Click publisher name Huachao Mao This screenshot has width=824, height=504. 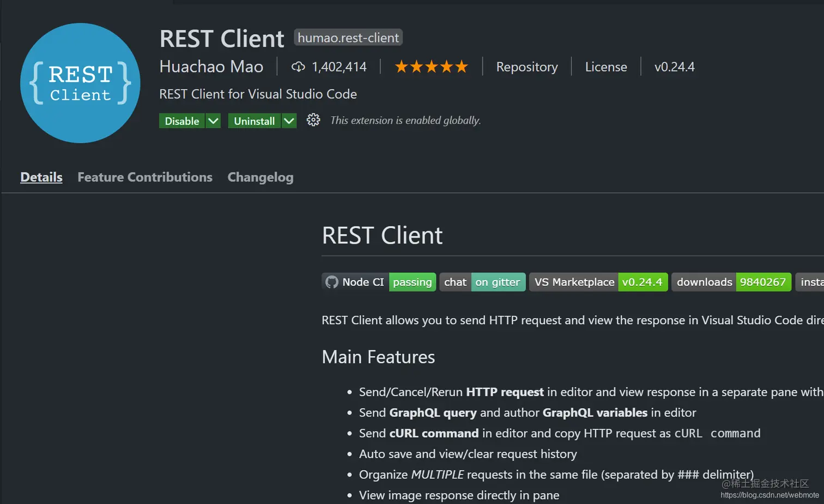[x=211, y=66]
